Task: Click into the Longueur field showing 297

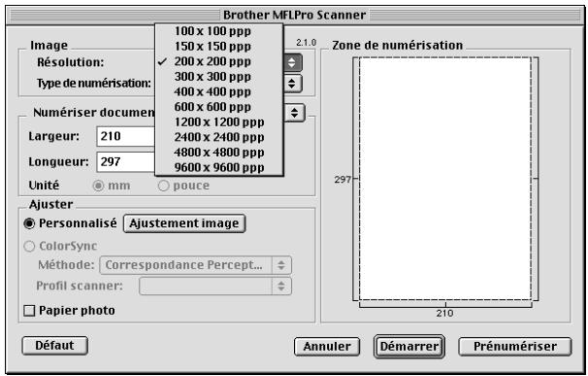Action: [x=126, y=162]
